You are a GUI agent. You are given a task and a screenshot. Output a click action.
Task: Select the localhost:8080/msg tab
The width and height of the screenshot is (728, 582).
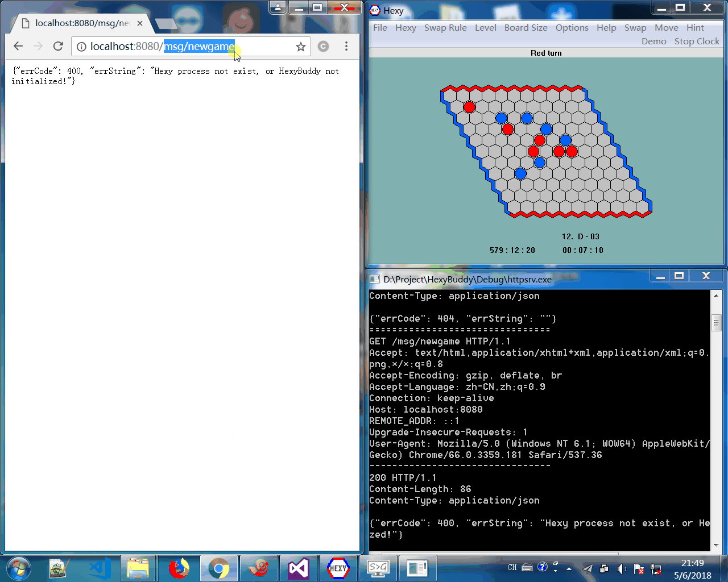(x=82, y=23)
